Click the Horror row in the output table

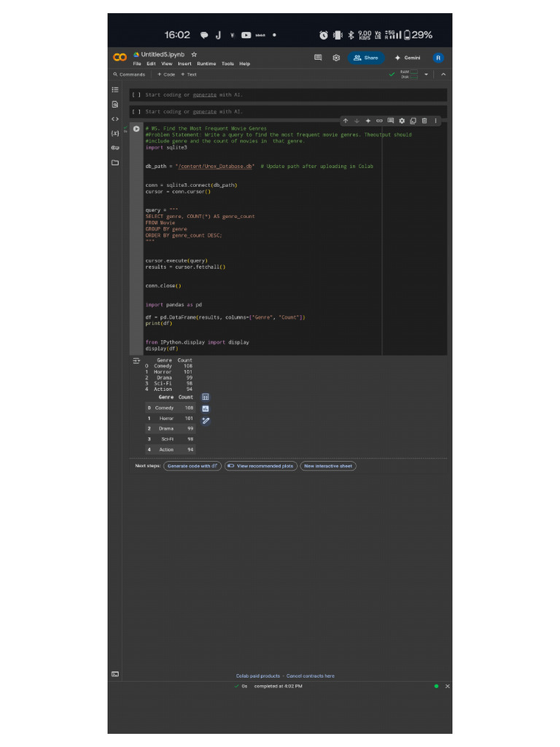[x=170, y=418]
